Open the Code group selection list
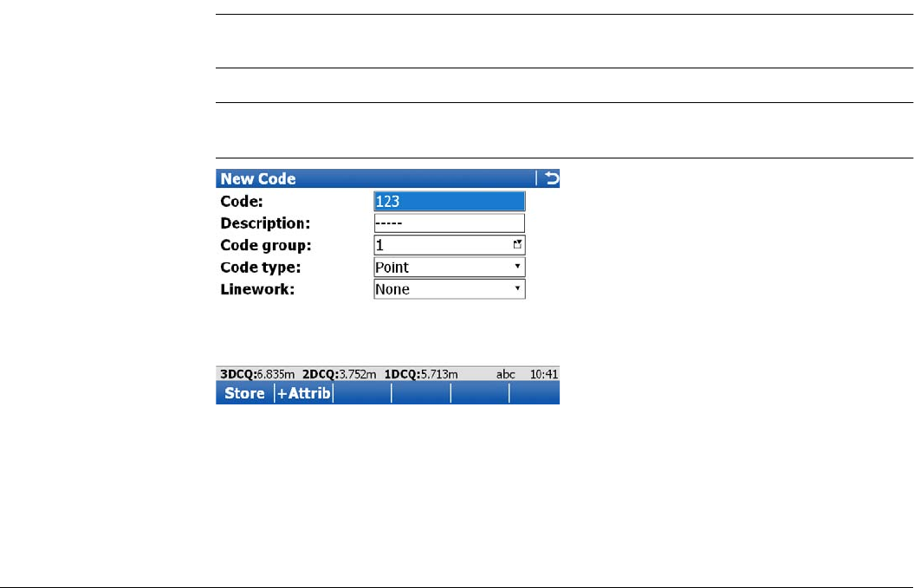Screen dimensions: 914x588 click(x=450, y=245)
